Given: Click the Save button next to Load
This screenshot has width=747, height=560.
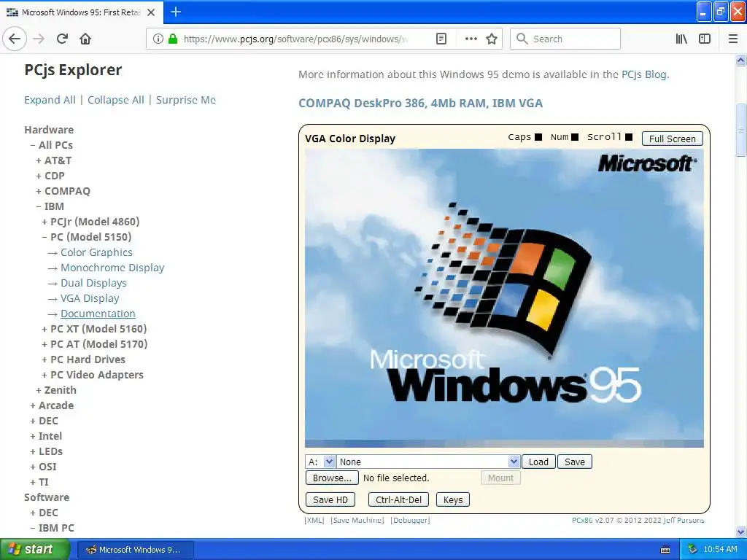Looking at the screenshot, I should click(x=575, y=462).
